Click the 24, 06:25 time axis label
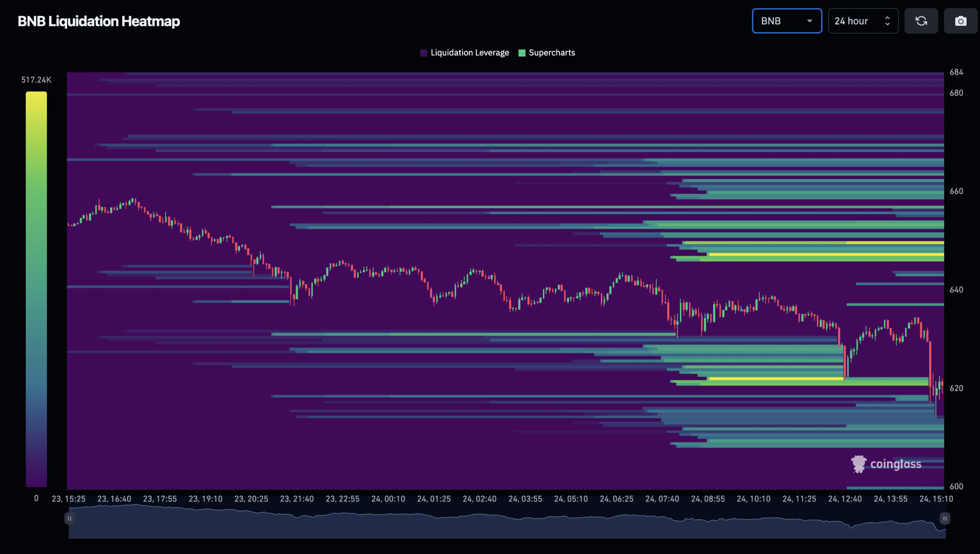This screenshot has width=980, height=554. point(616,499)
